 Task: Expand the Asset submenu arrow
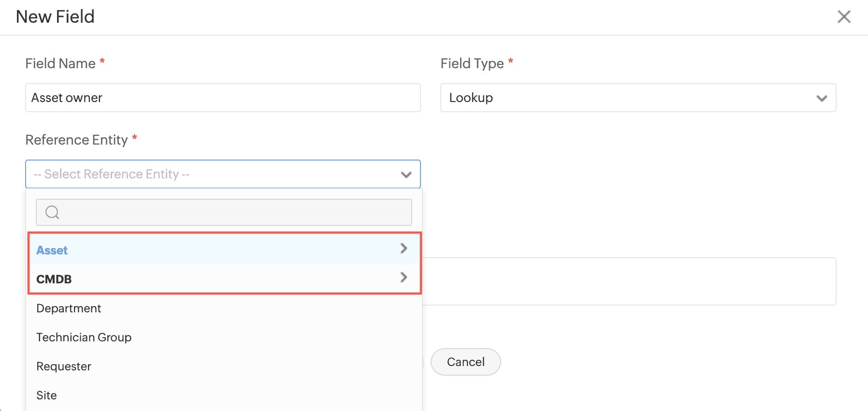pos(404,249)
